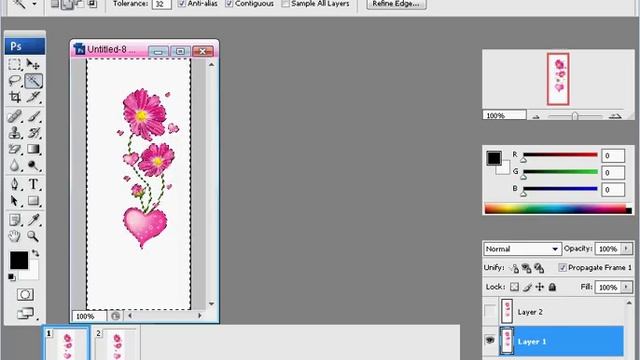This screenshot has height=360, width=640.
Task: Click the Photoshop Ps logo in toolbox
Action: tap(25, 46)
